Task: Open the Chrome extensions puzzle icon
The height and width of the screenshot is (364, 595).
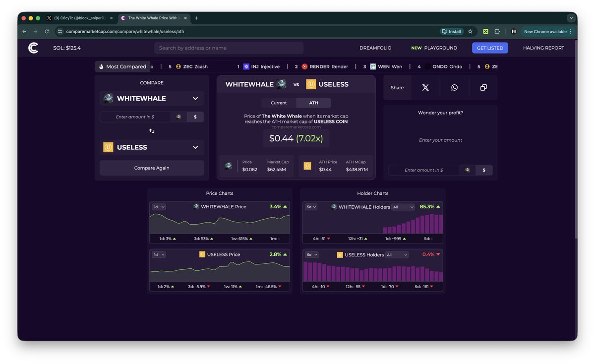Action: click(497, 31)
